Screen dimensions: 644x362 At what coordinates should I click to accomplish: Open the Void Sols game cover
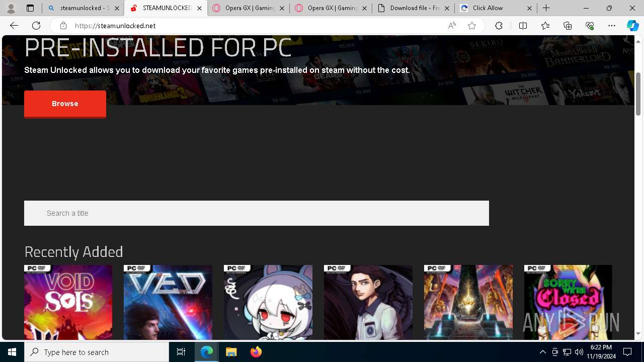68,302
